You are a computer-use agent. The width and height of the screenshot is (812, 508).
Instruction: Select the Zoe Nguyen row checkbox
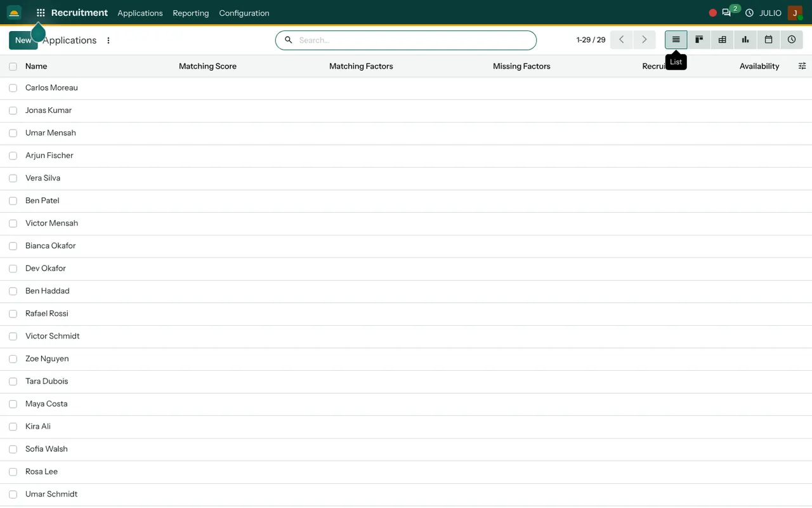point(13,359)
